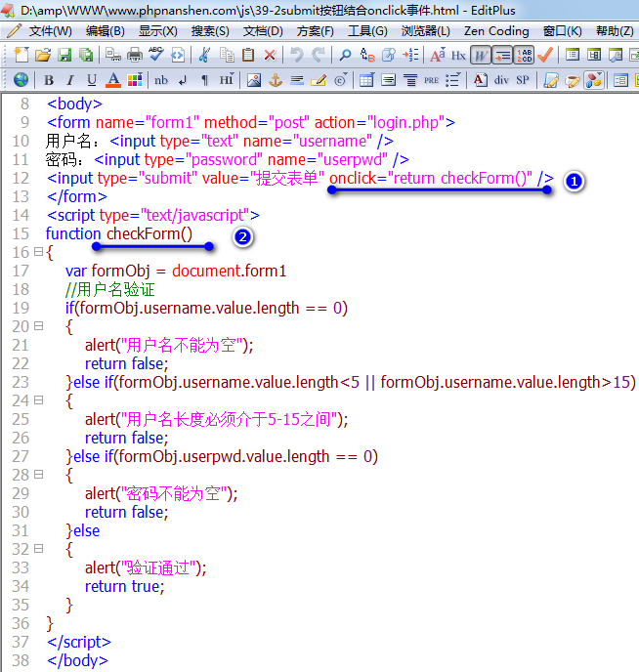Insert non-breaking space with the nb icon
Viewport: 639px width, 672px height.
[161, 80]
